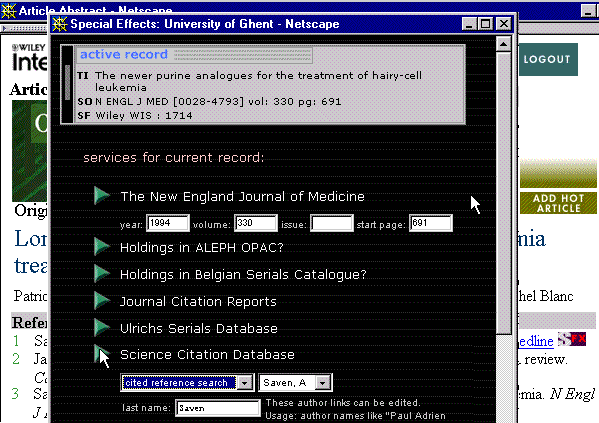Click the article title 'The newer purine analogues'
This screenshot has width=599, height=423.
point(258,81)
